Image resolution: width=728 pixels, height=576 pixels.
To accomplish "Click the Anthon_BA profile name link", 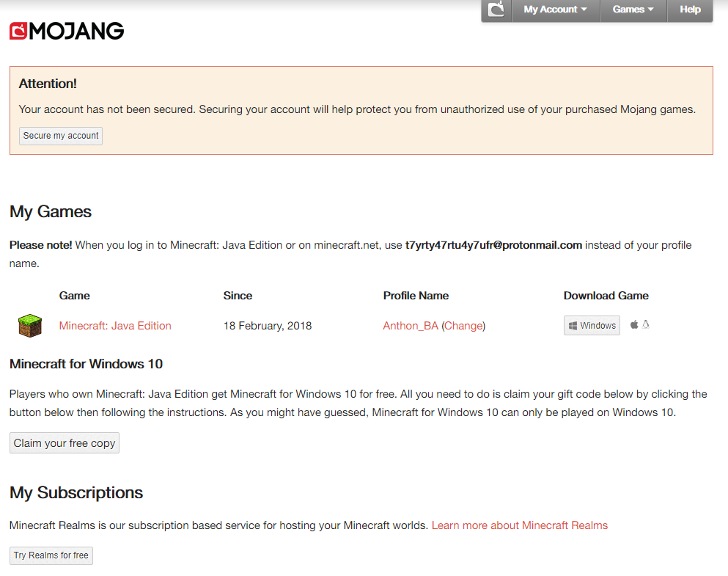I will [x=411, y=326].
